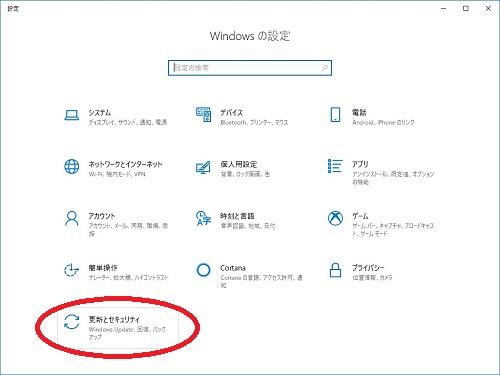Open the ゲーム heading
500x375 pixels.
coord(360,216)
